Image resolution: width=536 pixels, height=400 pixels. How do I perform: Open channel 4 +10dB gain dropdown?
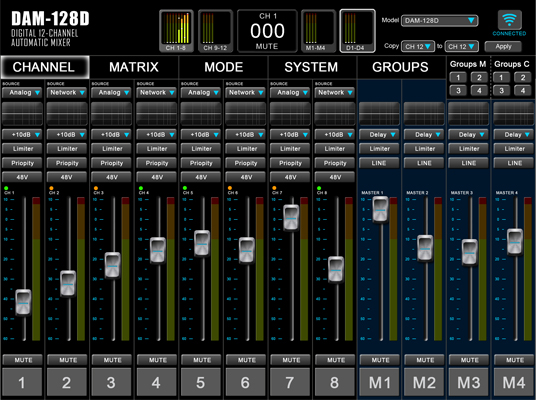[x=156, y=135]
